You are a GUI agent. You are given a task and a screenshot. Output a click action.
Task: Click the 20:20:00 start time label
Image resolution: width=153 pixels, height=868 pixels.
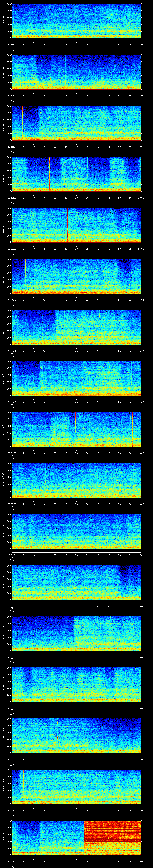12,249
